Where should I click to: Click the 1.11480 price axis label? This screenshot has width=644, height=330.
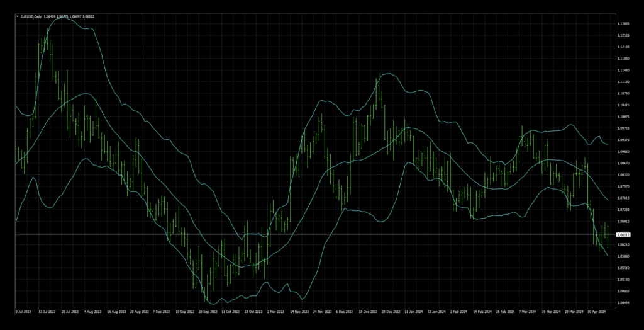pos(624,70)
